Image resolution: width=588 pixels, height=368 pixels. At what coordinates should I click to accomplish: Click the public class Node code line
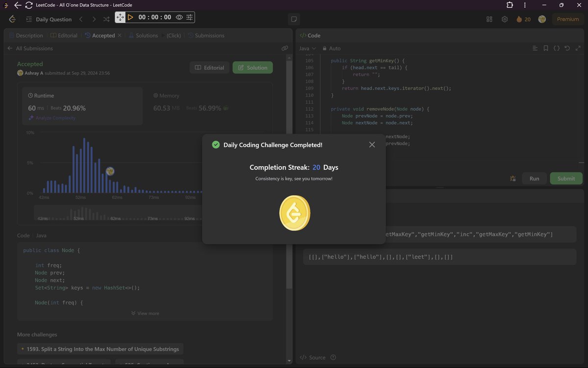click(51, 250)
